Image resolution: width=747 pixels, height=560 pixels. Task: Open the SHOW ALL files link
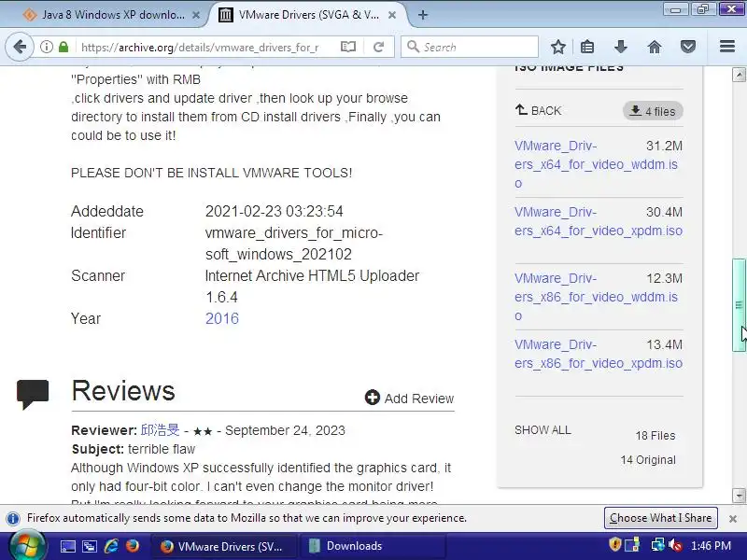pyautogui.click(x=543, y=430)
